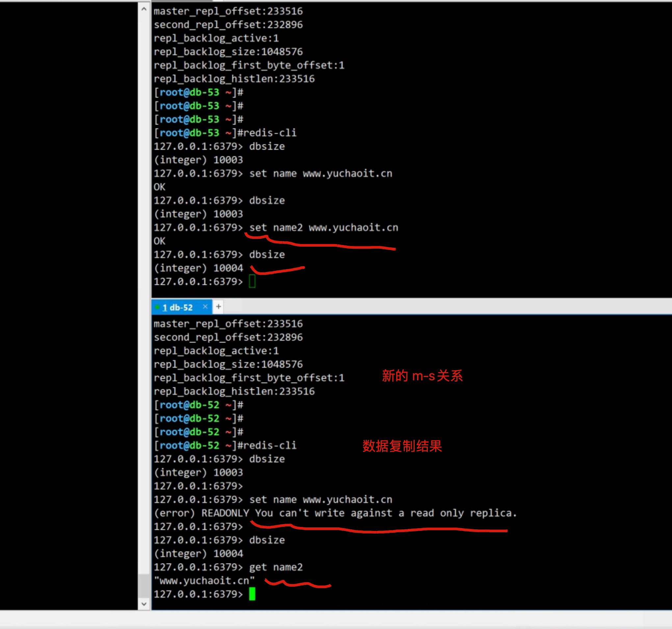
Task: Close the db-52 session tab
Action: 205,307
